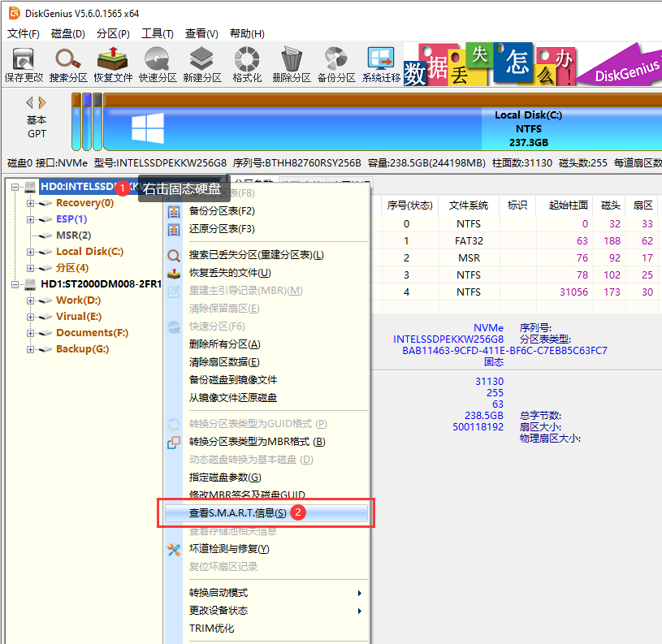Viewport: 662px width, 644px height.
Task: Click the MSR cell in row 2
Action: [469, 258]
